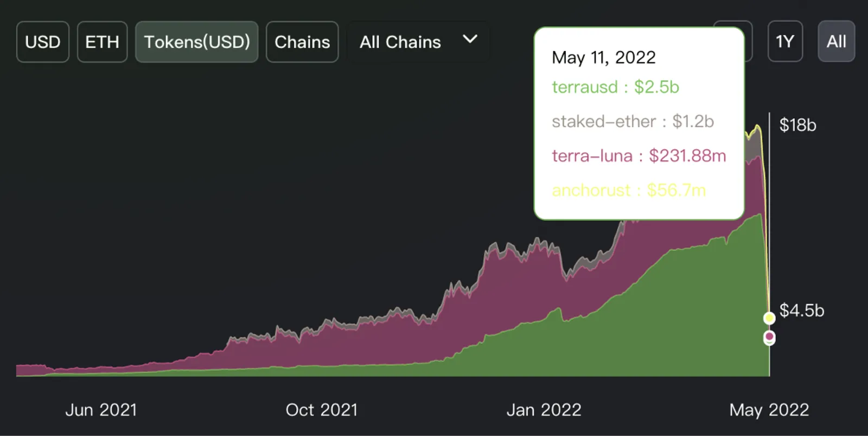The image size is (868, 436).
Task: Toggle the Tokens(USD) view
Action: (197, 42)
